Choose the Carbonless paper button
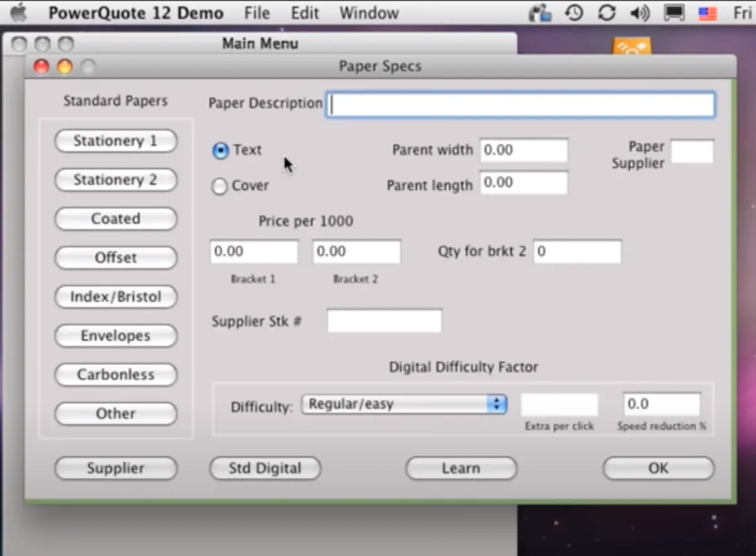The width and height of the screenshot is (756, 556). click(x=116, y=375)
